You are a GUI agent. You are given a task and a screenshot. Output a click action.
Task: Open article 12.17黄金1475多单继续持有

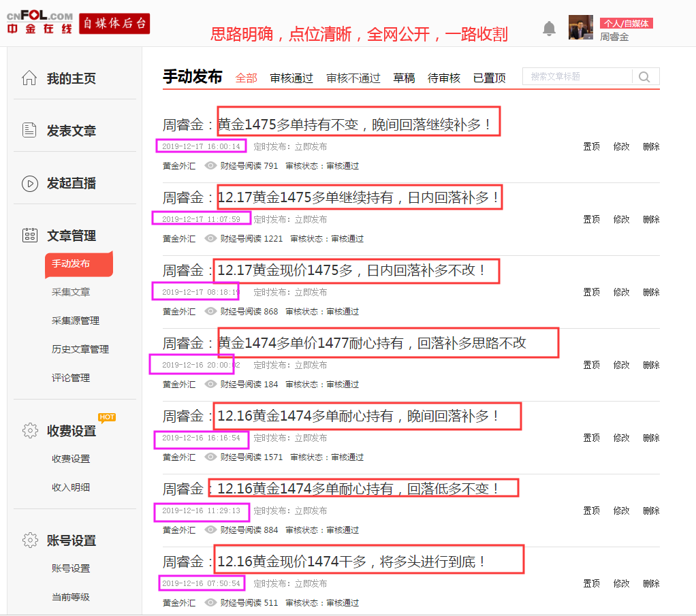(x=330, y=197)
